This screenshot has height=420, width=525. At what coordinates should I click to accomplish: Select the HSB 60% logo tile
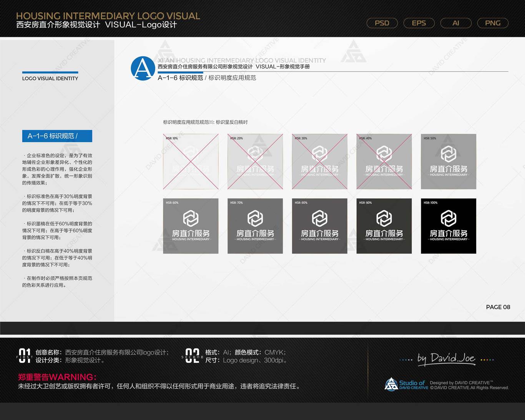click(191, 226)
